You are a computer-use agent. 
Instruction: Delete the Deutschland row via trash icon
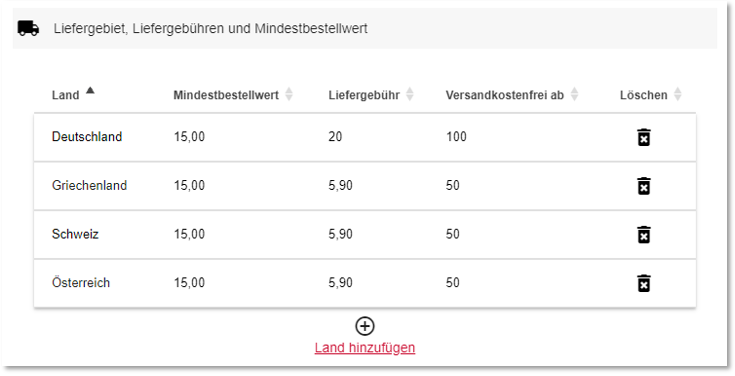click(644, 137)
